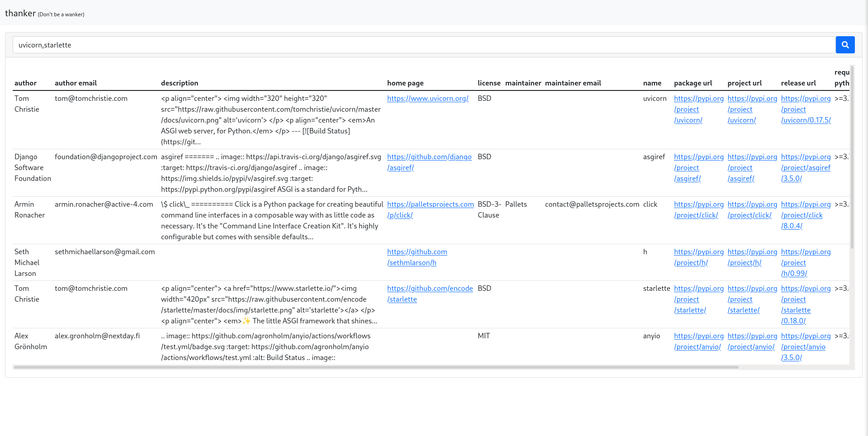Open the click 8.0.4 release url
The image size is (868, 436).
click(806, 215)
